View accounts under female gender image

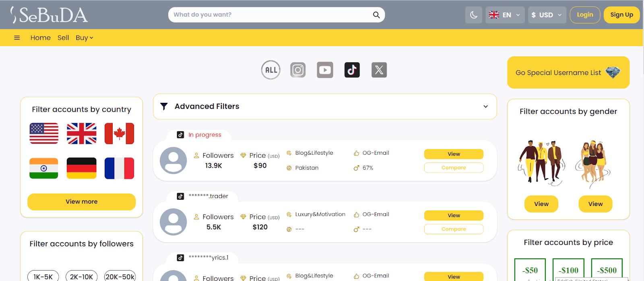(x=595, y=204)
